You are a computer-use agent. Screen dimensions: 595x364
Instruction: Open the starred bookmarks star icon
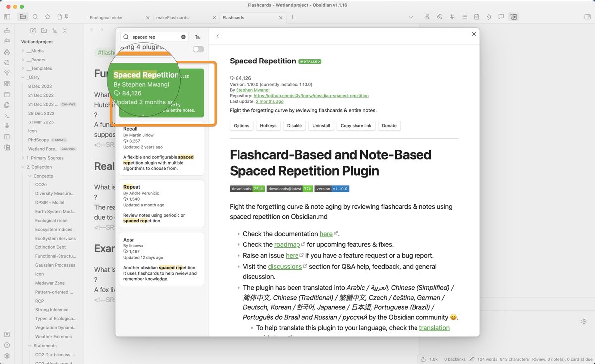coord(48,17)
